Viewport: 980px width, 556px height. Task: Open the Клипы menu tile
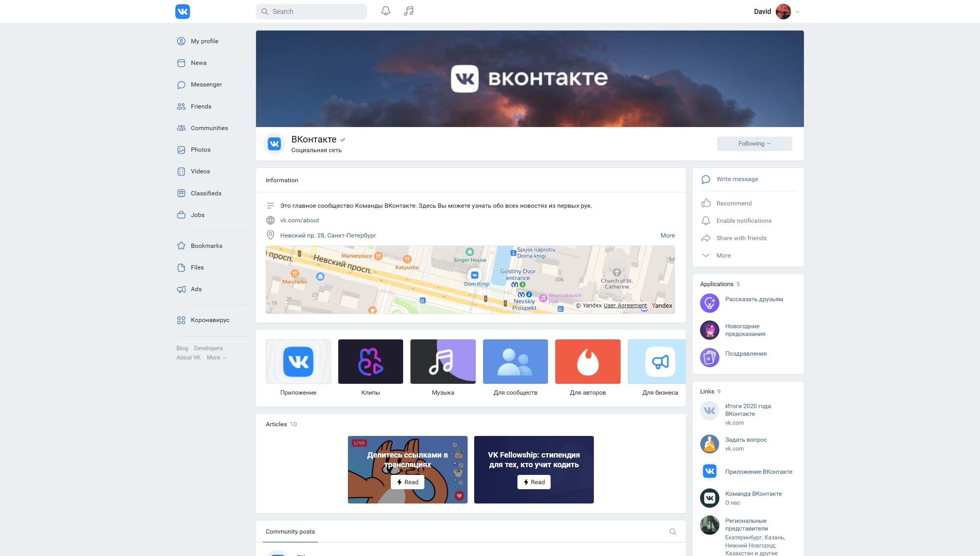370,368
